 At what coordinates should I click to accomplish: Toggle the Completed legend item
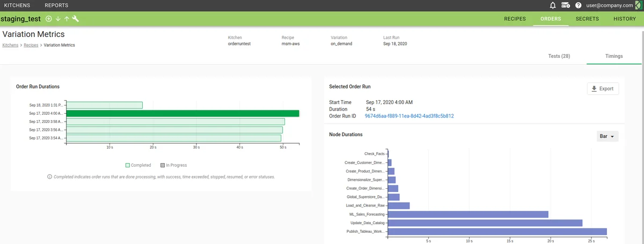click(138, 165)
